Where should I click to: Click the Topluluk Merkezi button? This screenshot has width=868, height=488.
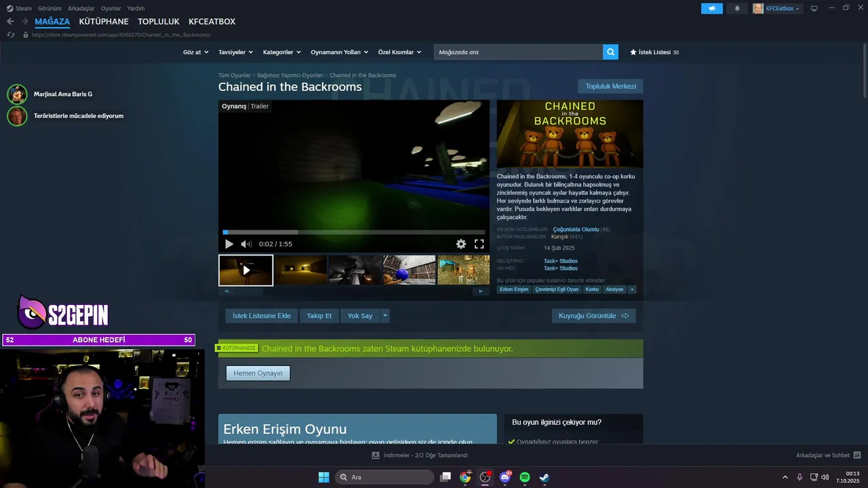(x=610, y=86)
